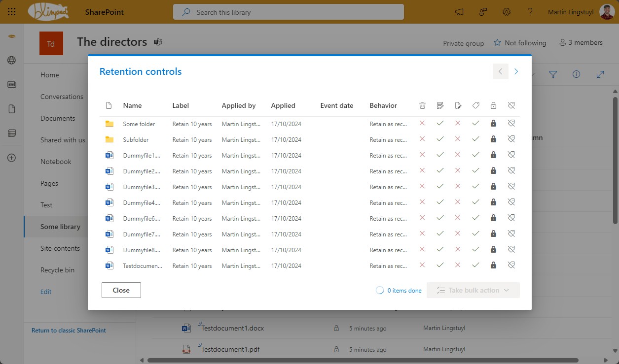Go to next page with right chevron
This screenshot has height=364, width=619.
point(516,71)
